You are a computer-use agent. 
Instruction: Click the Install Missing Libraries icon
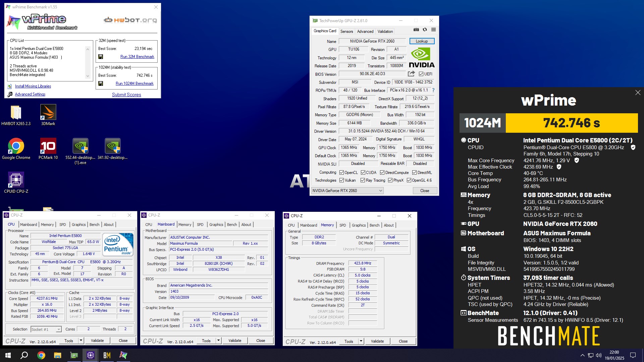coord(10,86)
